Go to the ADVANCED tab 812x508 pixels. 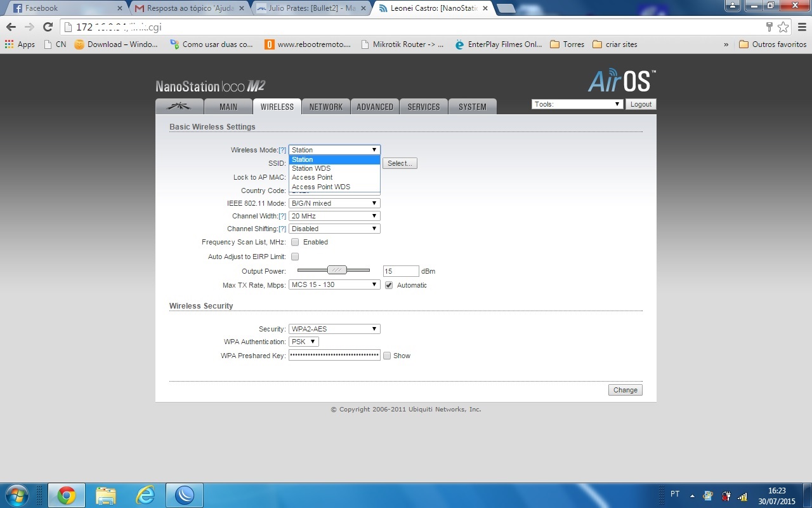[x=375, y=107]
